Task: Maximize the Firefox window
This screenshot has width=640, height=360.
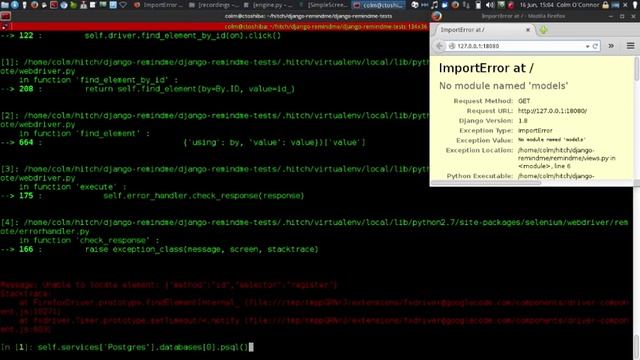Action: click(x=622, y=16)
